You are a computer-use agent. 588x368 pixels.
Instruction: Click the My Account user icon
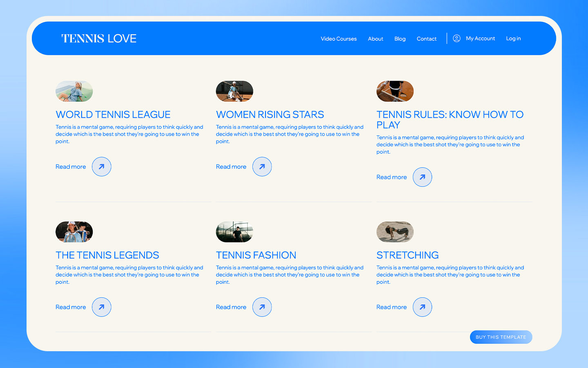coord(457,38)
